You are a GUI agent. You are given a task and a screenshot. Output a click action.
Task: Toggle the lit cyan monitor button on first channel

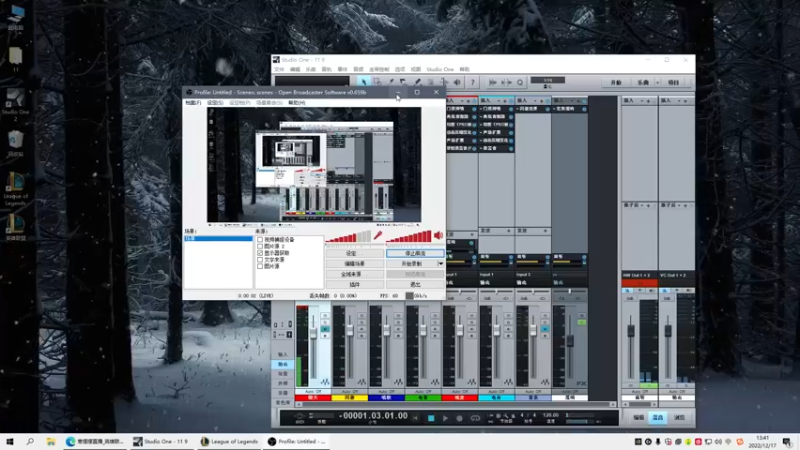point(324,329)
